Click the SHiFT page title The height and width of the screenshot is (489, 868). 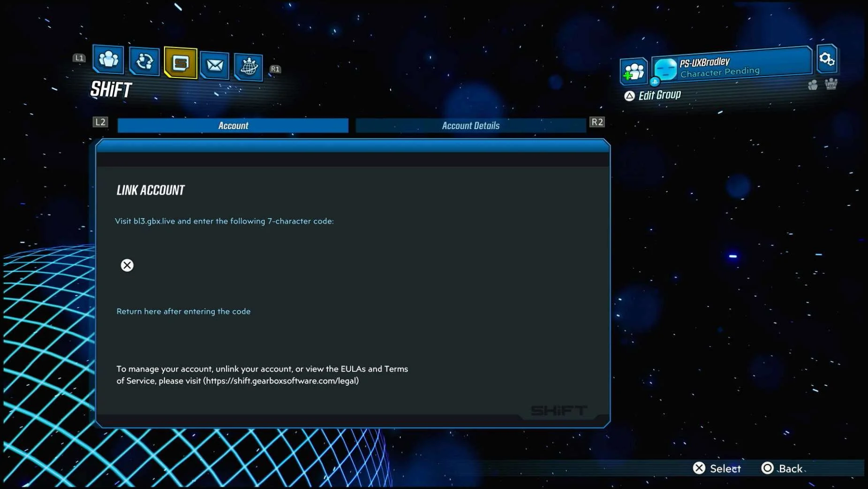111,89
